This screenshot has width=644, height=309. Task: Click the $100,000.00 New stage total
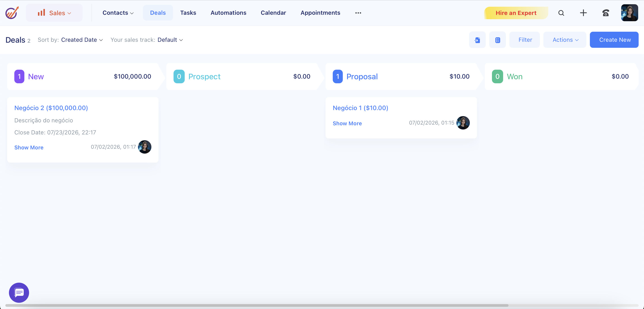(133, 77)
